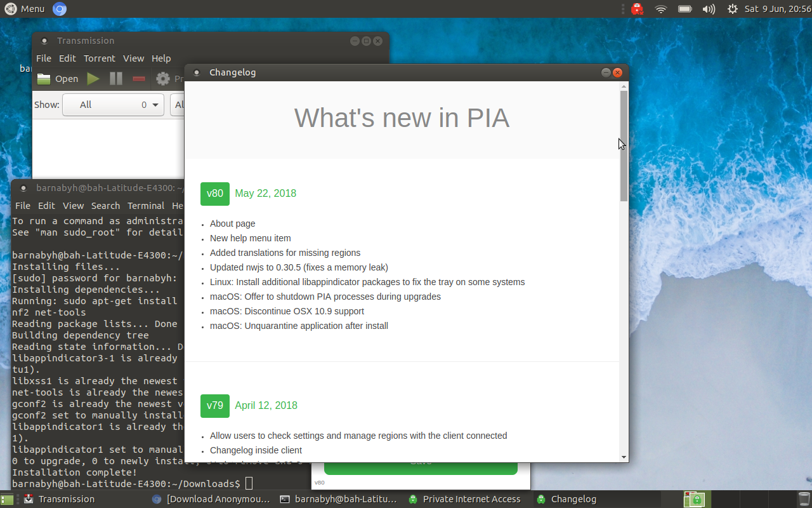Screen dimensions: 812x508
Task: Remove torrent with the red minus icon
Action: click(139, 79)
